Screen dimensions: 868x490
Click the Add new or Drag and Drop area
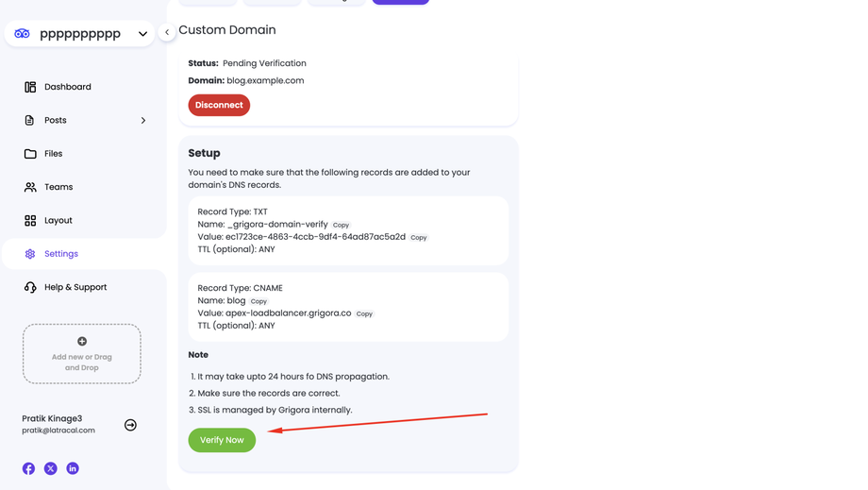tap(82, 354)
